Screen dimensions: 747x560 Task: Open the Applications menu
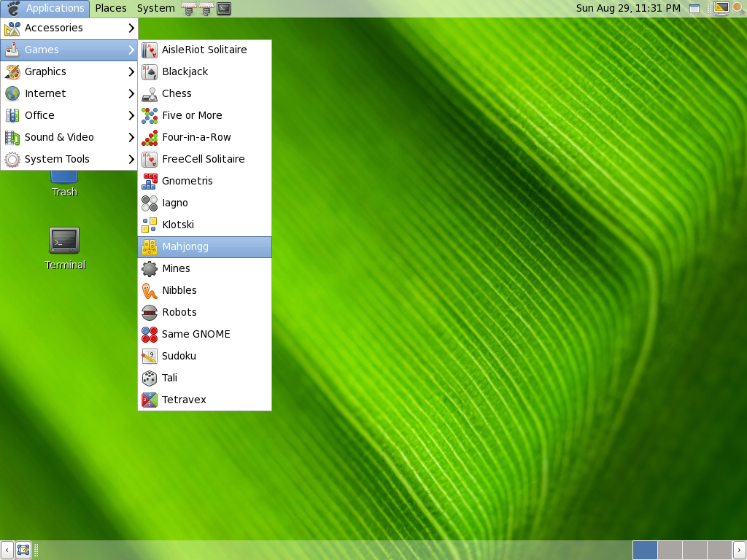[x=45, y=9]
